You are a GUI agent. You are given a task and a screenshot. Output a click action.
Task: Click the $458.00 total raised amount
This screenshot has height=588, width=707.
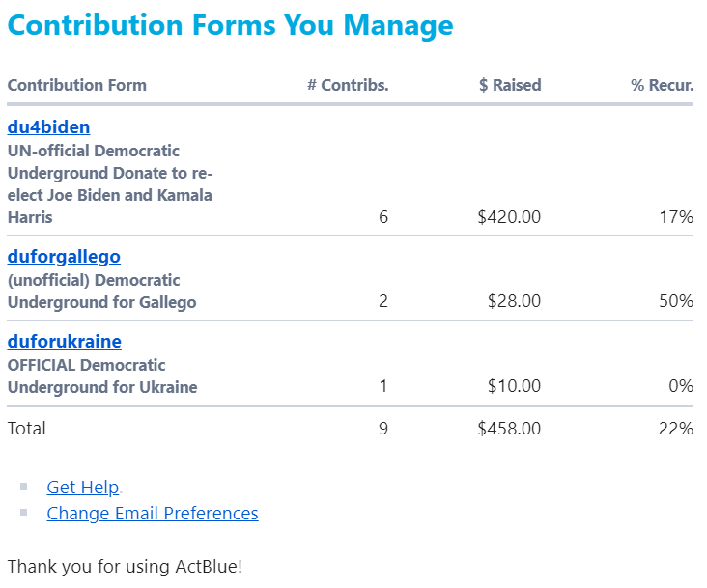click(x=509, y=429)
